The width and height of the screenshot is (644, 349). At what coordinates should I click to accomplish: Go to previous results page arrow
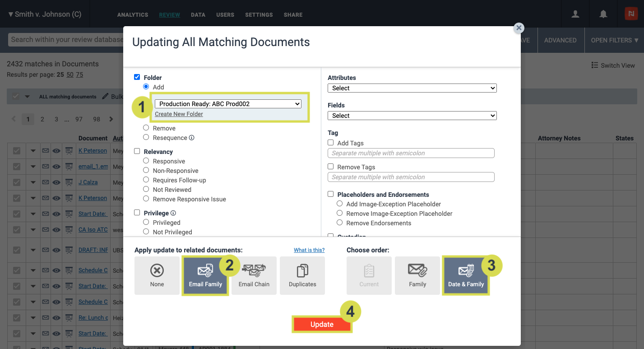14,119
